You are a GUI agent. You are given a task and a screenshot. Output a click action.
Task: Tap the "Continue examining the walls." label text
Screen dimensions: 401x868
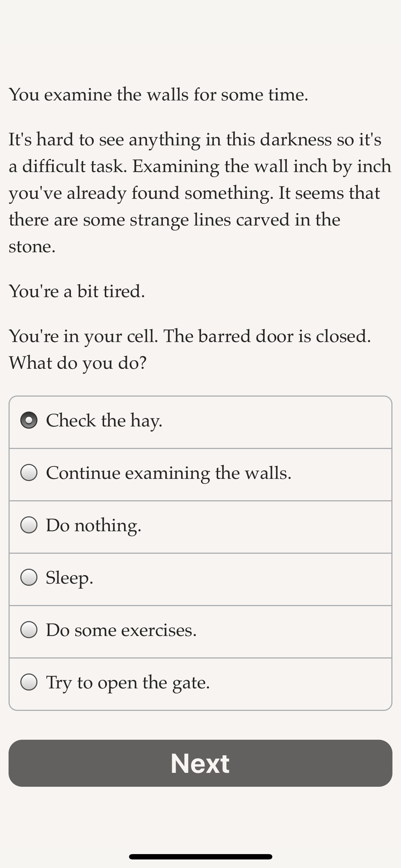click(x=169, y=473)
